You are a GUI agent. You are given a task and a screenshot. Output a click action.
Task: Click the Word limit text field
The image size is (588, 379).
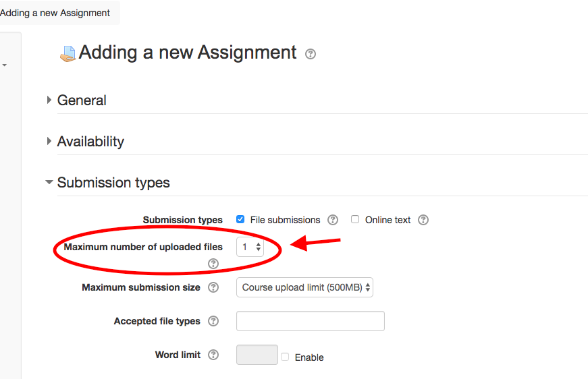pos(257,355)
